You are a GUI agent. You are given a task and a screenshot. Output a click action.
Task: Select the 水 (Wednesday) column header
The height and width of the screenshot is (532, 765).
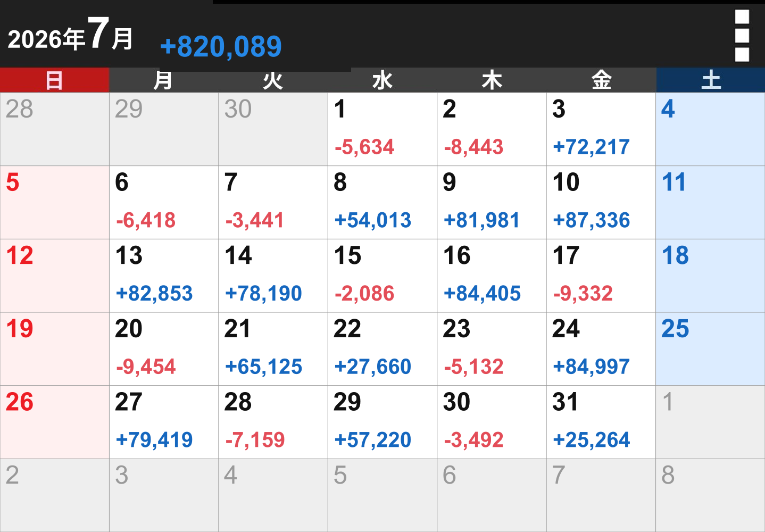click(382, 80)
